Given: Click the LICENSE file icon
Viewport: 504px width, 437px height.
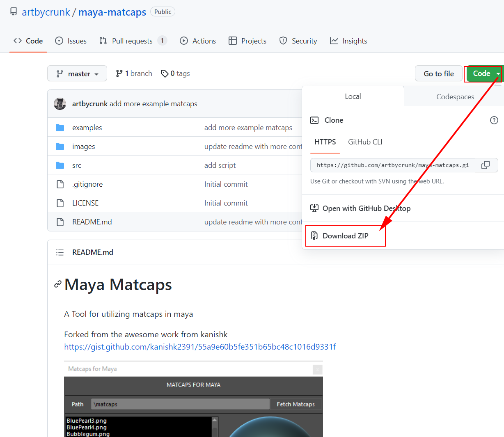Looking at the screenshot, I should coord(60,203).
